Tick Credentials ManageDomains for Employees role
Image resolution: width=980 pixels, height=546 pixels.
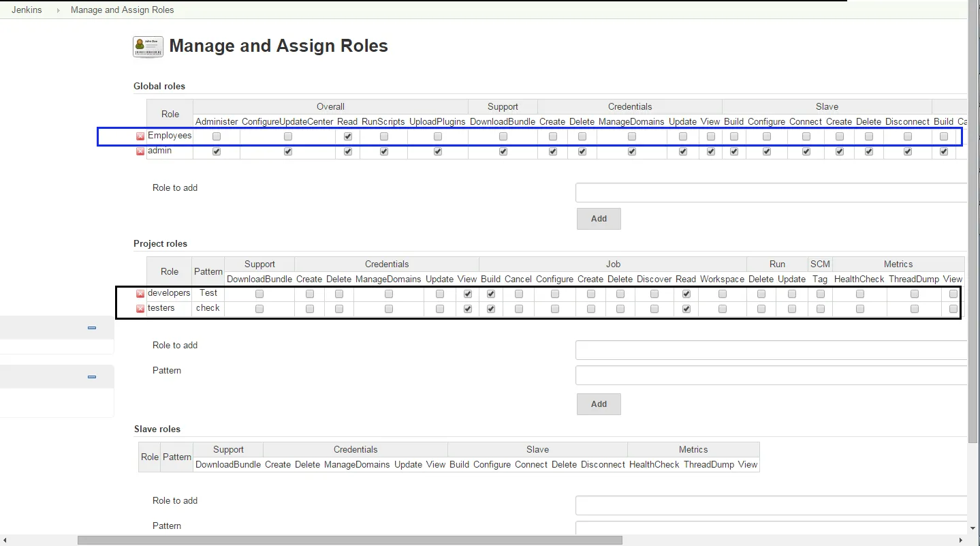point(632,136)
